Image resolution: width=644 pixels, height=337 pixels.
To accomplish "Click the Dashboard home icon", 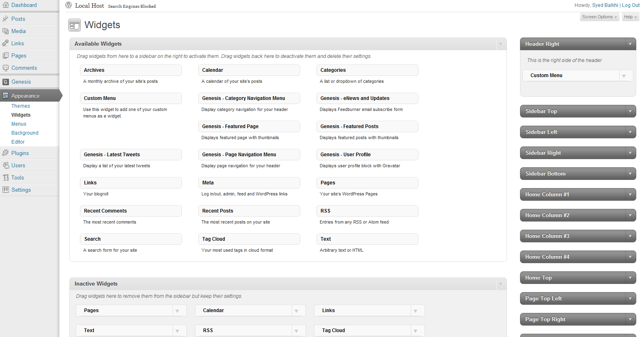I will tap(5, 5).
